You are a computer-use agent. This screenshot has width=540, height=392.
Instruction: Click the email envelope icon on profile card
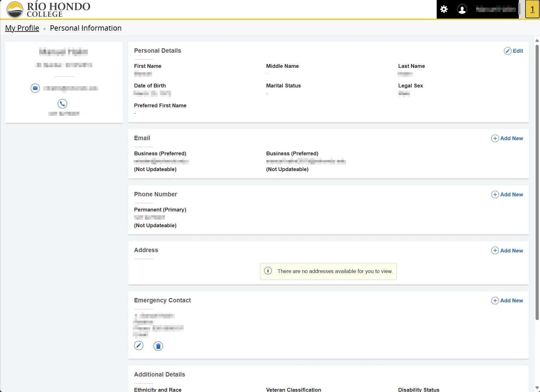35,88
